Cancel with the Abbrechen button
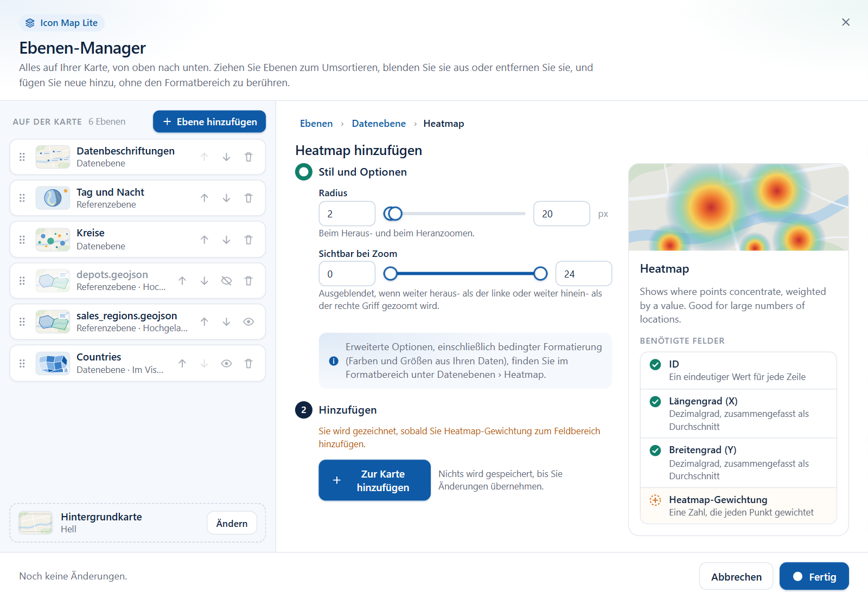This screenshot has width=868, height=599. tap(736, 577)
